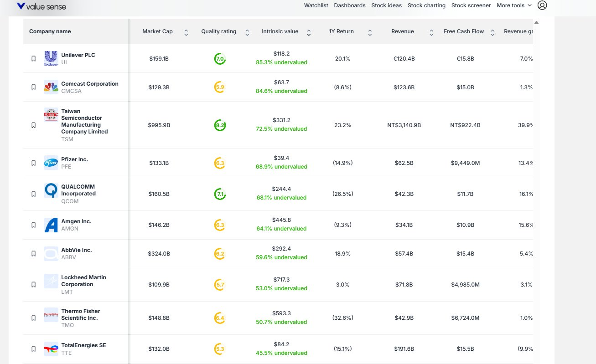Click the scrollbar up arrow
This screenshot has width=596, height=364.
[x=536, y=22]
